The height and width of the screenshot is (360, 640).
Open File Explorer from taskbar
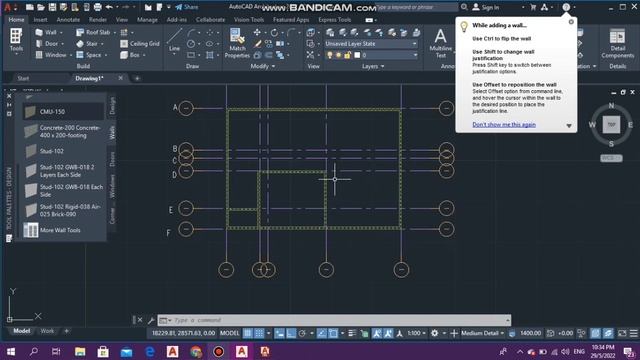click(80, 351)
